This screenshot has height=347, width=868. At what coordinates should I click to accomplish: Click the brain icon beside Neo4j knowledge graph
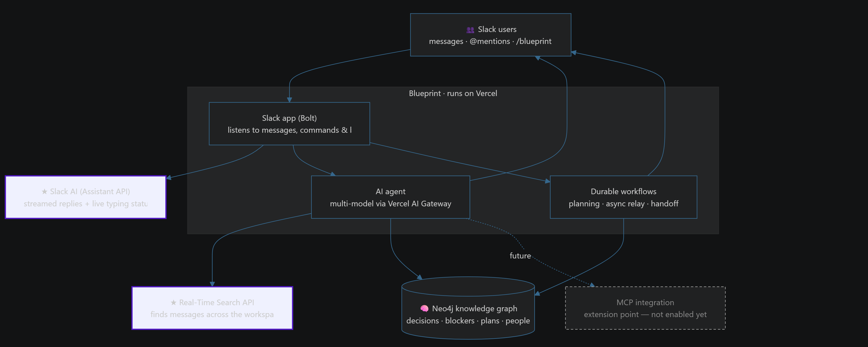tap(424, 308)
